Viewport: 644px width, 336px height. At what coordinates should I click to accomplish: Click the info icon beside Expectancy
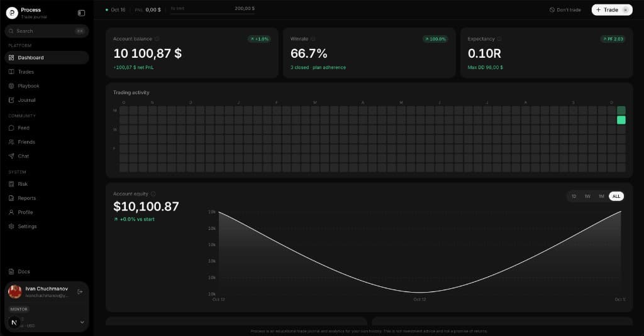499,39
